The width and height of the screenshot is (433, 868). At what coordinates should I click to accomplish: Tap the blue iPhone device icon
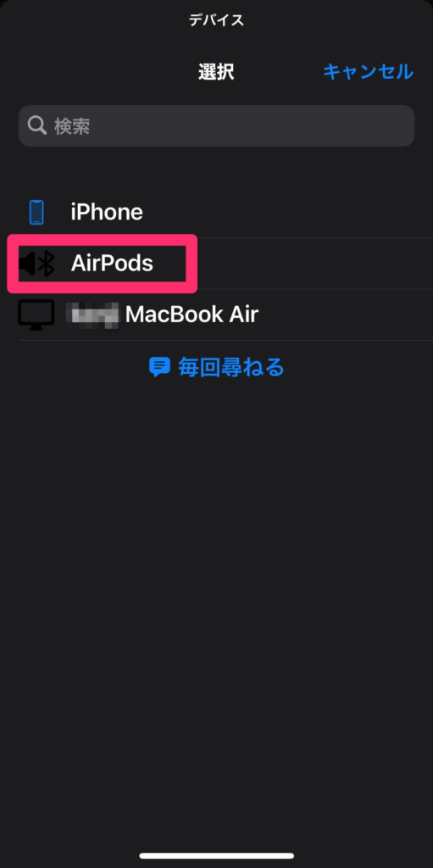[36, 212]
